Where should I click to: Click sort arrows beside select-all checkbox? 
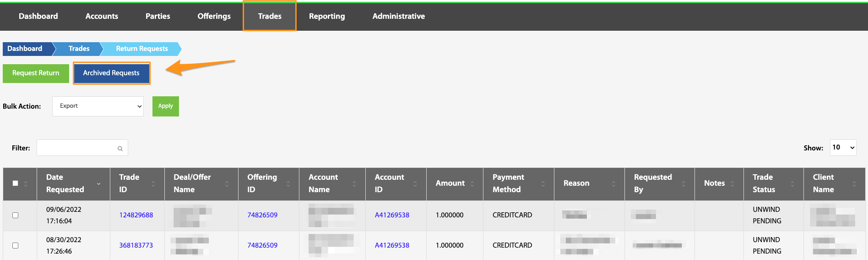click(x=26, y=183)
